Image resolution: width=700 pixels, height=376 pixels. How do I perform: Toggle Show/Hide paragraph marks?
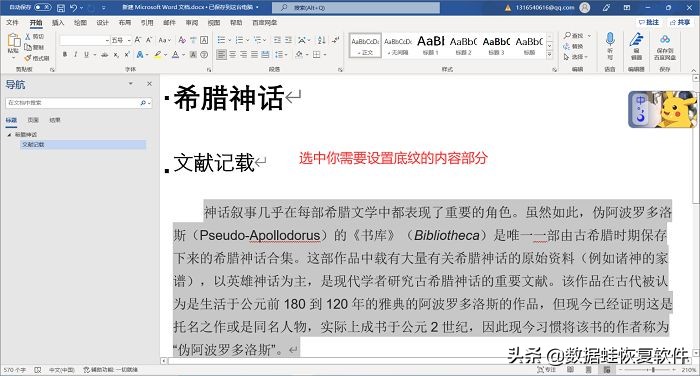[336, 40]
